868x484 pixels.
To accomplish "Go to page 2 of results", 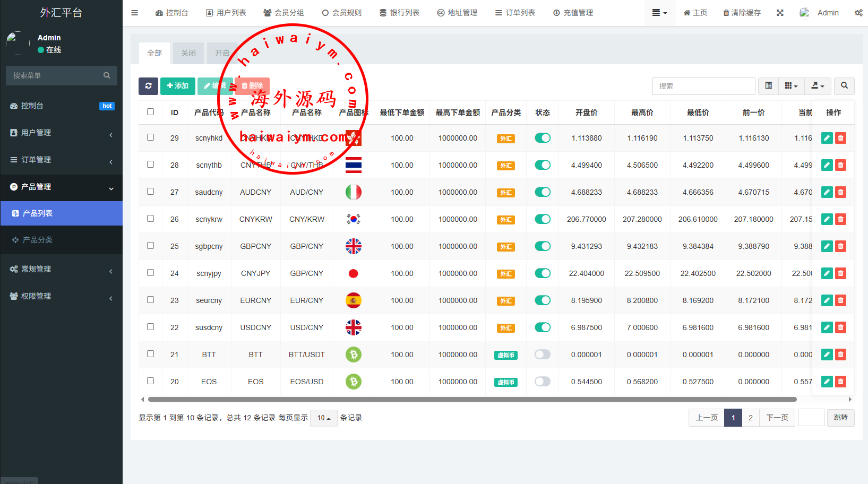I will 750,418.
